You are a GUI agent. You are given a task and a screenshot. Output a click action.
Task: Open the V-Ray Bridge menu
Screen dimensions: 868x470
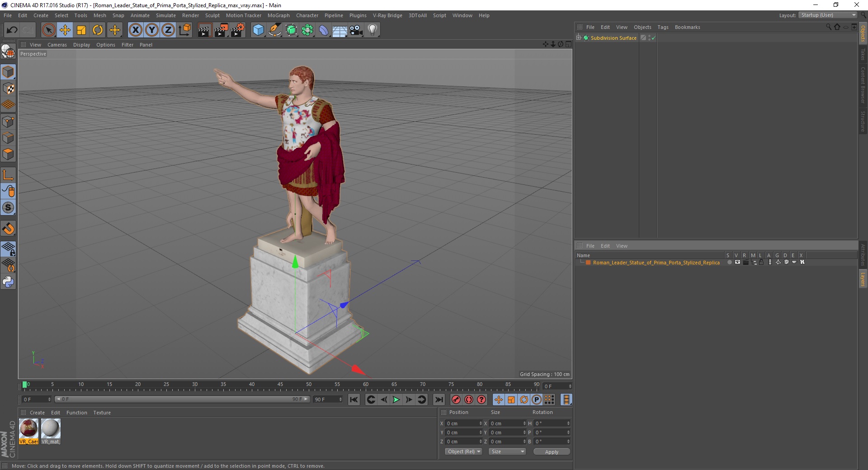click(x=387, y=15)
